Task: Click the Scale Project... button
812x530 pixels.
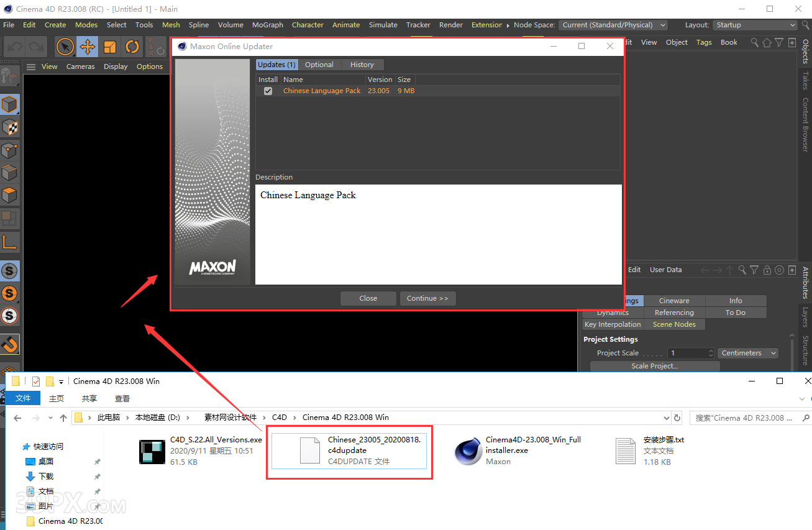Action: click(x=654, y=366)
